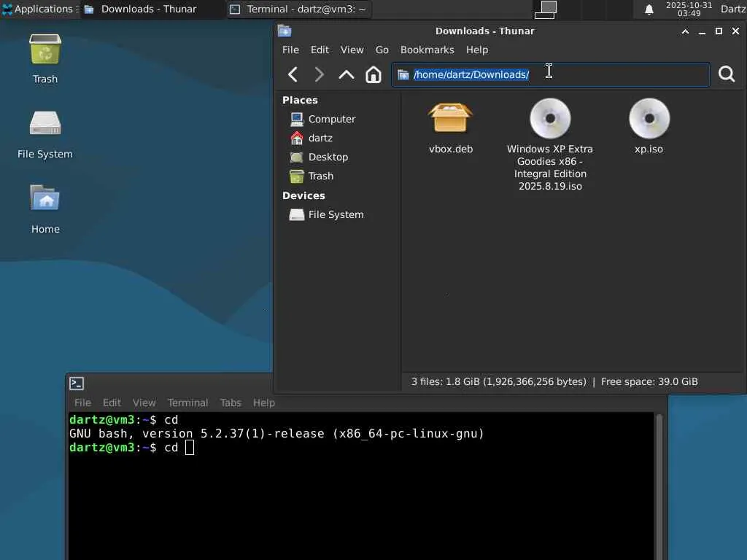The height and width of the screenshot is (560, 747).
Task: Click the Thunar window menu icon in title bar
Action: (x=285, y=31)
